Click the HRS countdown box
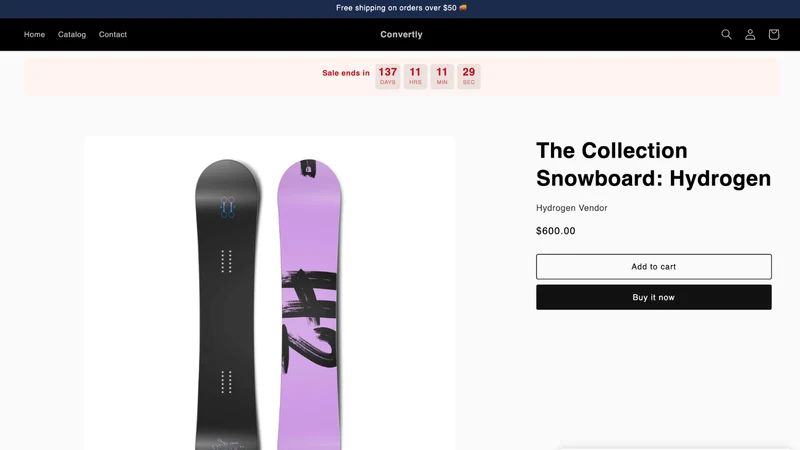The image size is (800, 450). (415, 76)
